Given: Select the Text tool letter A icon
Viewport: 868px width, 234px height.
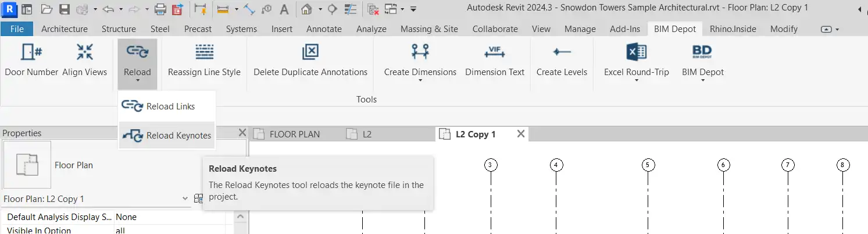Looking at the screenshot, I should click(284, 9).
